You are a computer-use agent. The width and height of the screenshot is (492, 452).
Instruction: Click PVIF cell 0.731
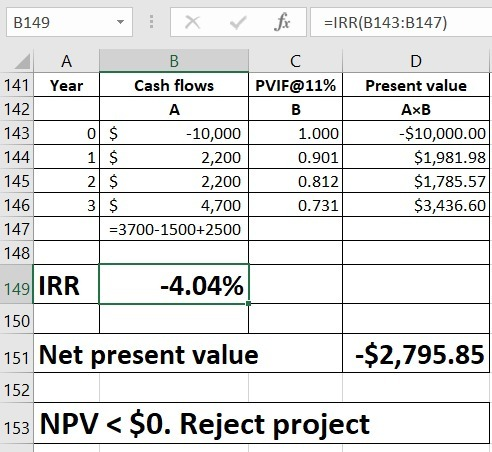pos(295,205)
